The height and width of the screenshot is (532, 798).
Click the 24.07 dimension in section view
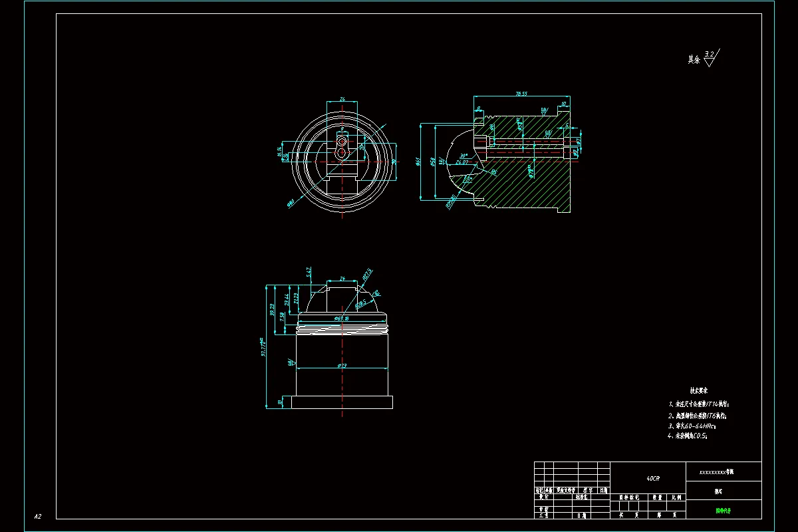(462, 162)
